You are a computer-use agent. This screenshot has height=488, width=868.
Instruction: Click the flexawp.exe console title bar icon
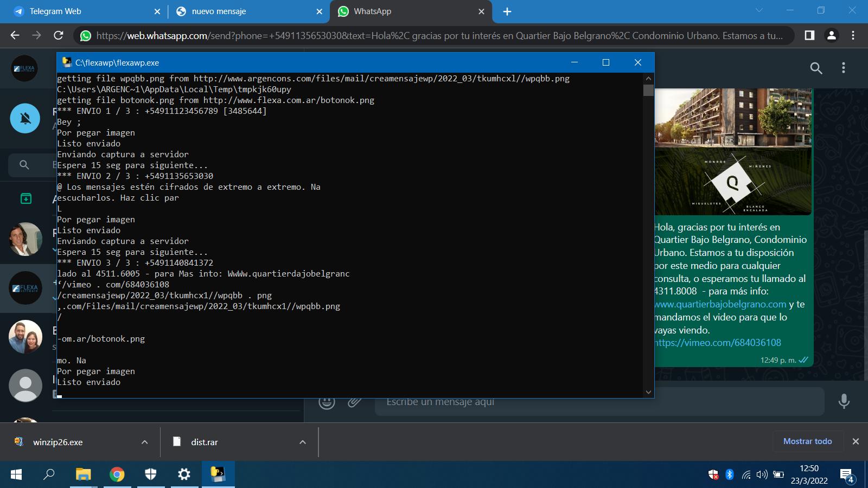(x=67, y=62)
